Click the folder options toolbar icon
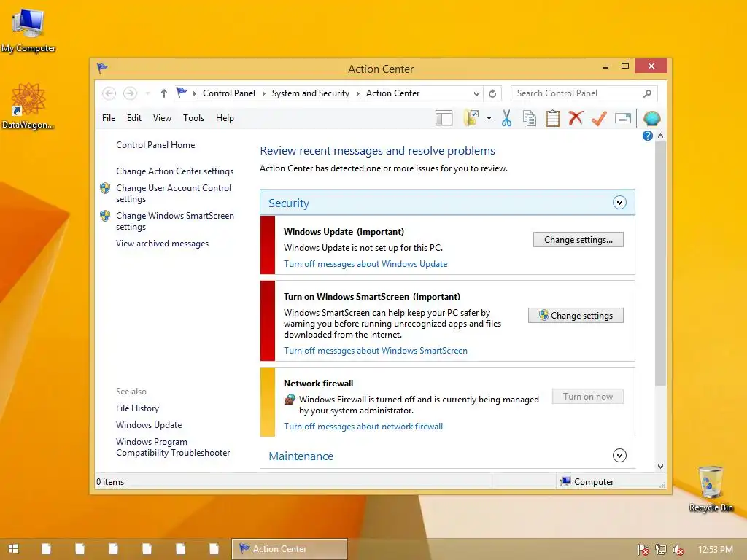 (x=471, y=117)
